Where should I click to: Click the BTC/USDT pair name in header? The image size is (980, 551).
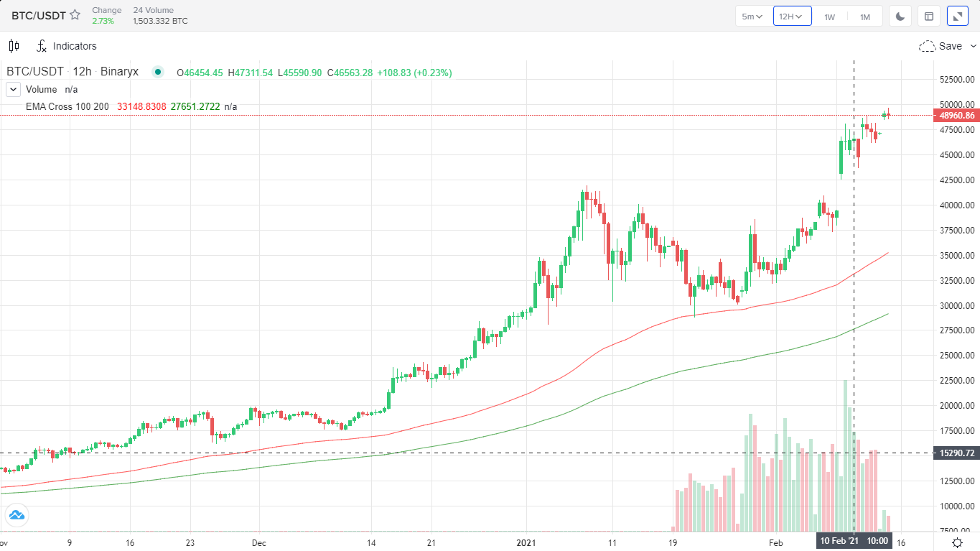coord(39,15)
